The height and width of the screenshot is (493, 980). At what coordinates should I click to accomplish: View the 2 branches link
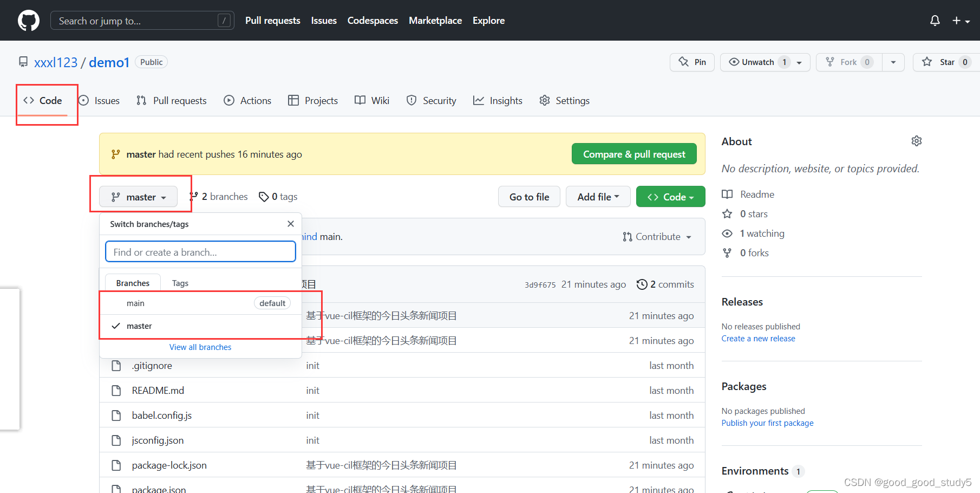219,197
